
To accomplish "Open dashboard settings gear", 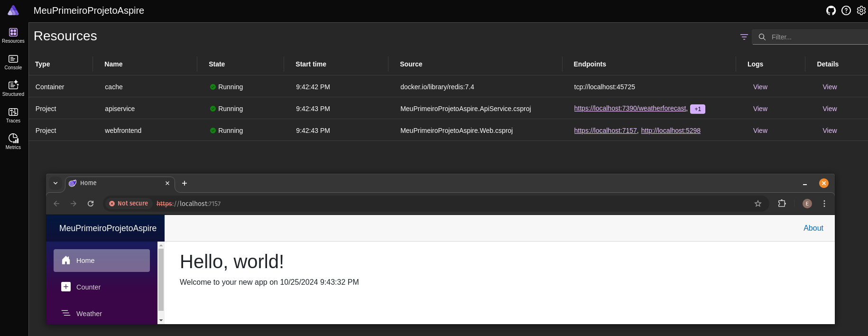I will pyautogui.click(x=861, y=10).
